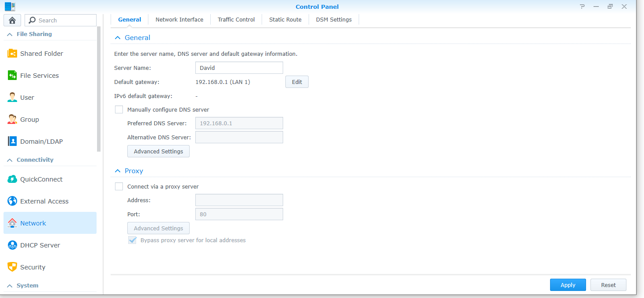Screen dimensions: 644x298
Task: Click the Home icon button
Action: 12,20
